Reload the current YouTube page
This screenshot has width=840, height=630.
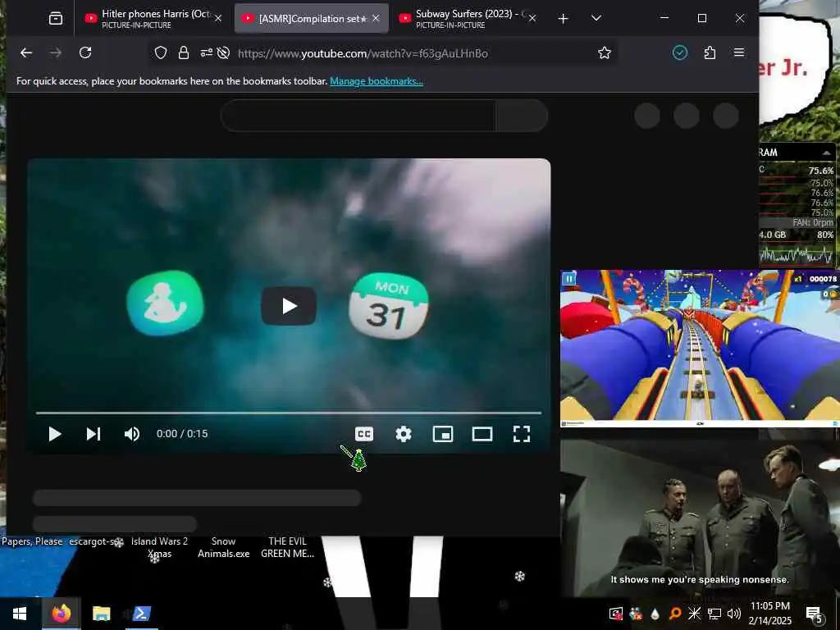(x=85, y=52)
